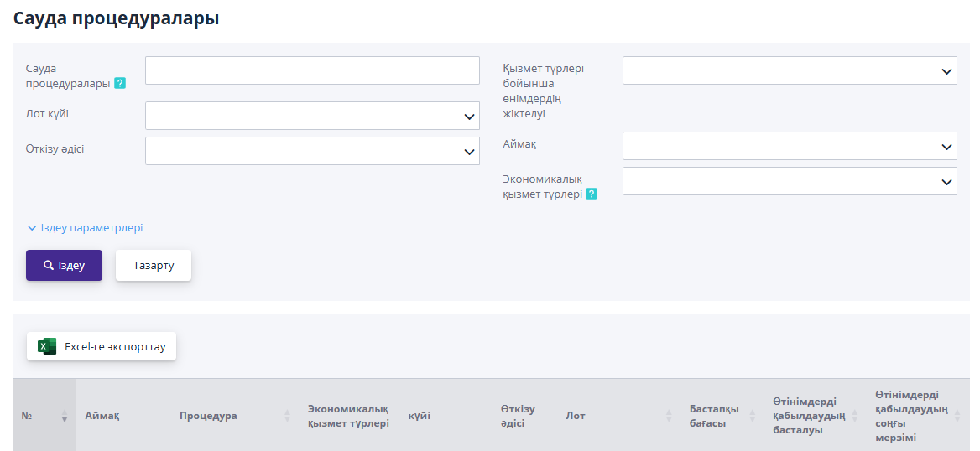The width and height of the screenshot is (980, 451).
Task: Click the Тазарту clear button
Action: click(154, 266)
